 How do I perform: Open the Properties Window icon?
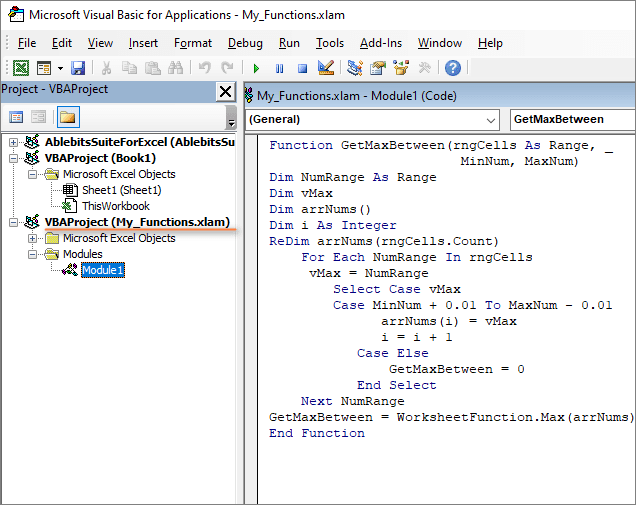[377, 68]
